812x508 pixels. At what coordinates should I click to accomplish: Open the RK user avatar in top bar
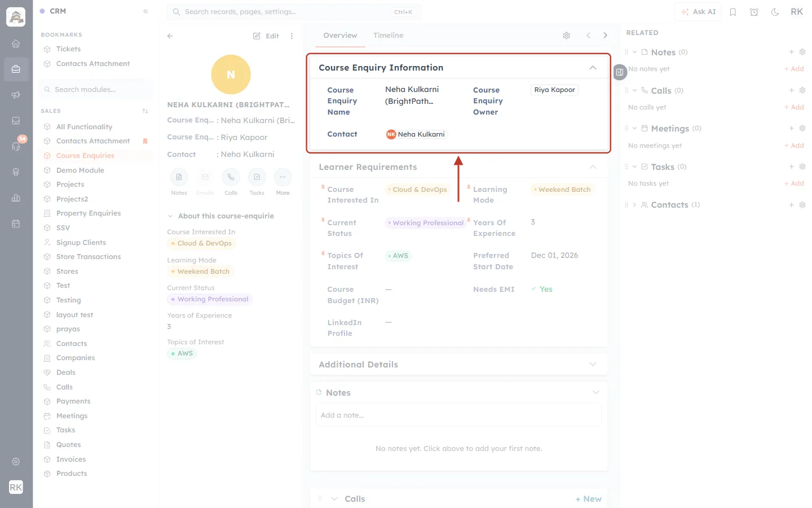(797, 12)
